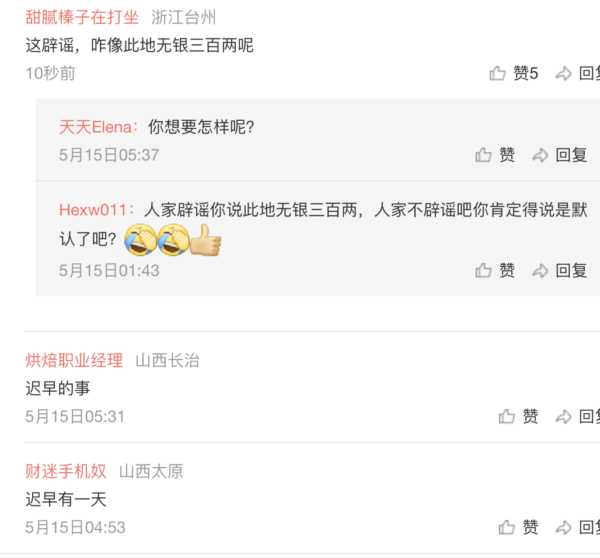Screen dimensions: 600x558
Task: Click reply arrow on 甜腻榛子在打坐's comment
Action: click(563, 73)
